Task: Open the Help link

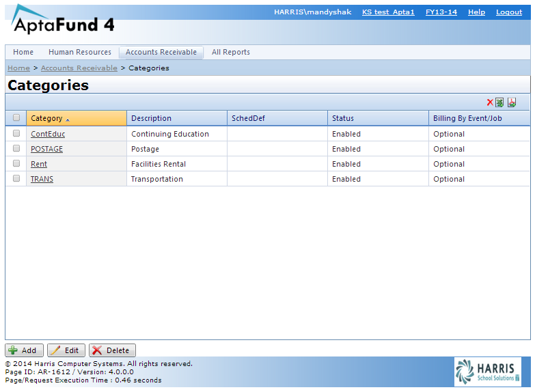Action: (477, 12)
